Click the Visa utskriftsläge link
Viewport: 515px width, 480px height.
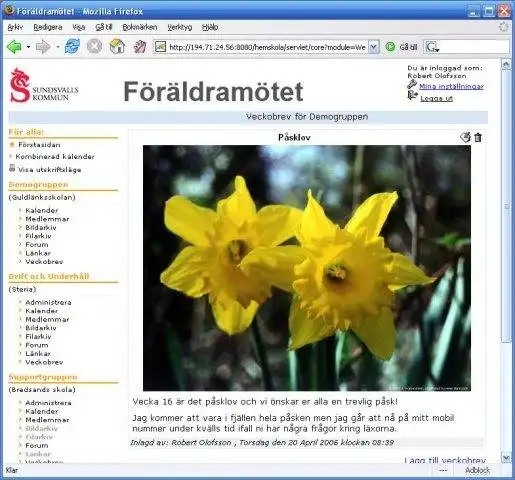click(50, 170)
